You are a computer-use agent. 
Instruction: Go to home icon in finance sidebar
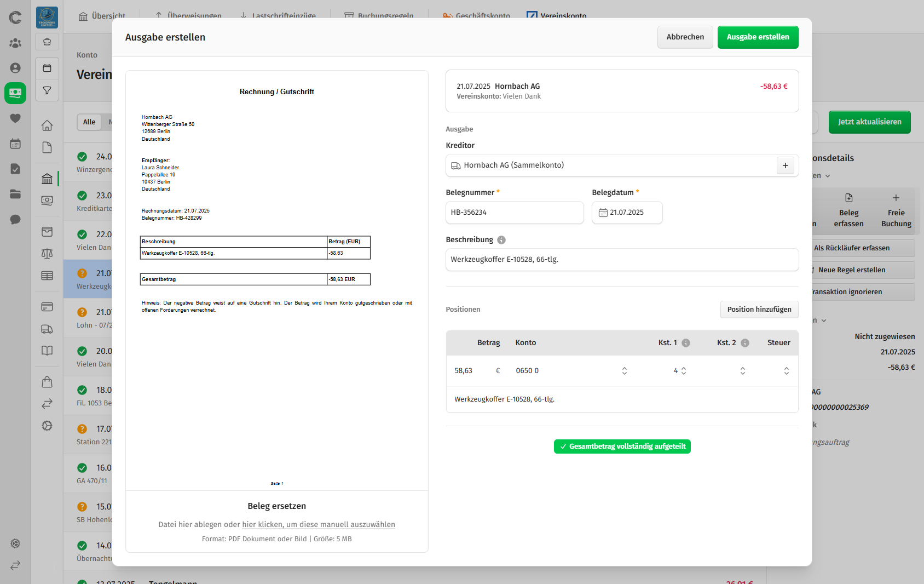pos(47,125)
